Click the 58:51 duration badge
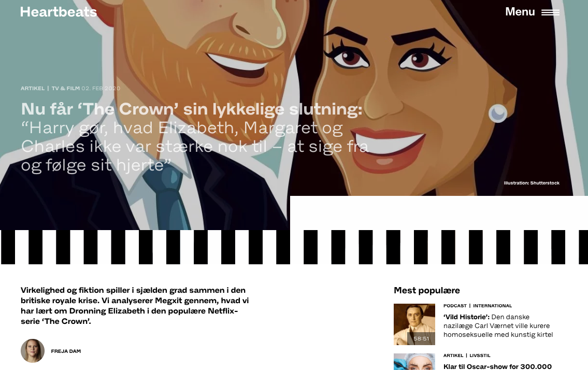Image resolution: width=588 pixels, height=370 pixels. pyautogui.click(x=421, y=338)
